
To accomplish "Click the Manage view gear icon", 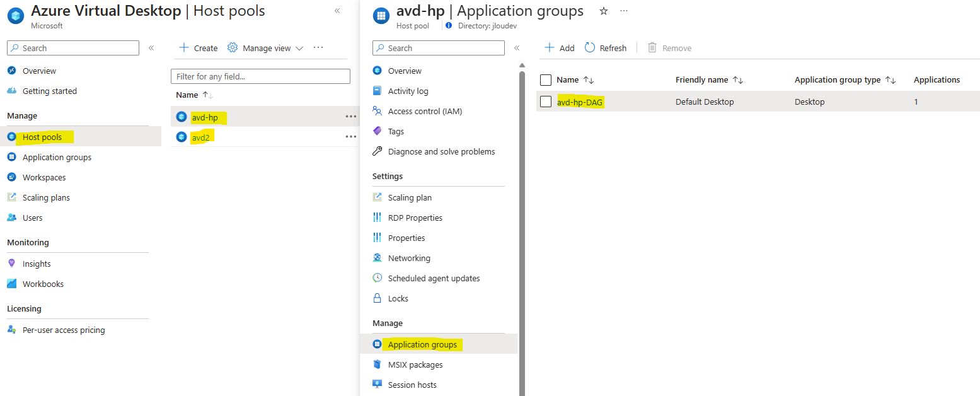I will (x=232, y=48).
